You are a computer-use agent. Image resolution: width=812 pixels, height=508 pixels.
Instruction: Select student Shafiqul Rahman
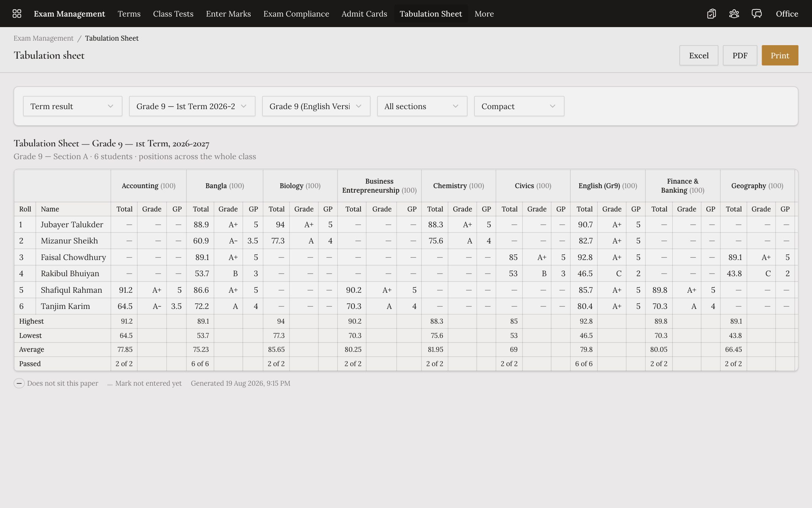(x=71, y=290)
